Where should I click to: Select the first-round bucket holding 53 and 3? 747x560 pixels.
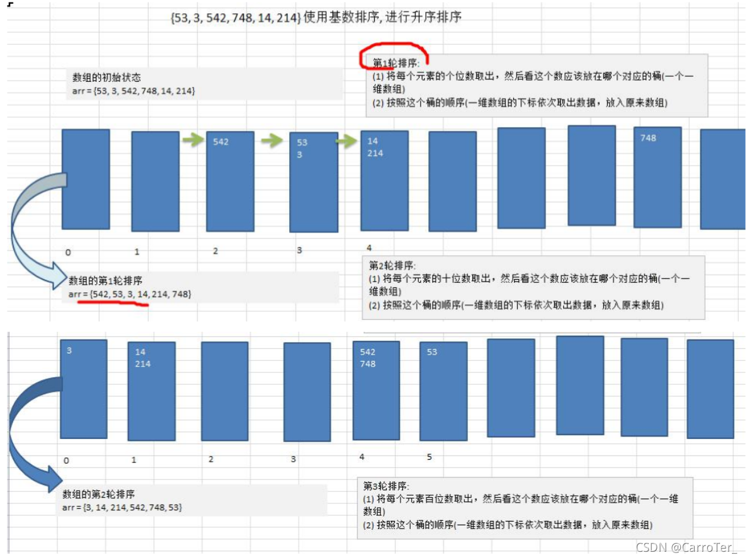(314, 182)
